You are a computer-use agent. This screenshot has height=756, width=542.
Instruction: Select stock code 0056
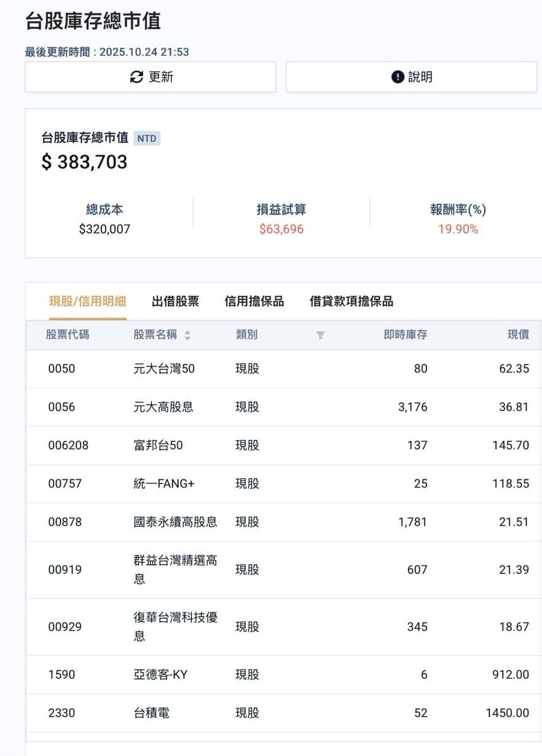click(61, 407)
